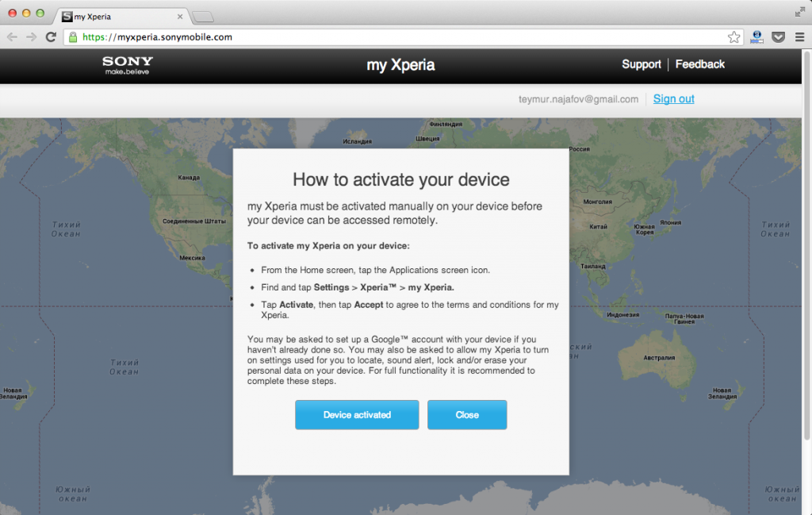Open a new tab with the blank tab button
The height and width of the screenshot is (515, 812).
click(203, 17)
